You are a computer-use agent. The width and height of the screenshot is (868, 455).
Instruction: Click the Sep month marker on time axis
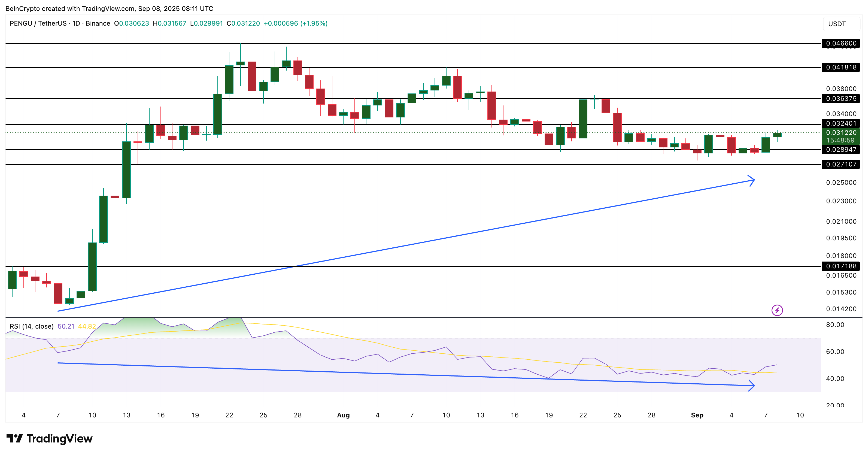point(697,415)
